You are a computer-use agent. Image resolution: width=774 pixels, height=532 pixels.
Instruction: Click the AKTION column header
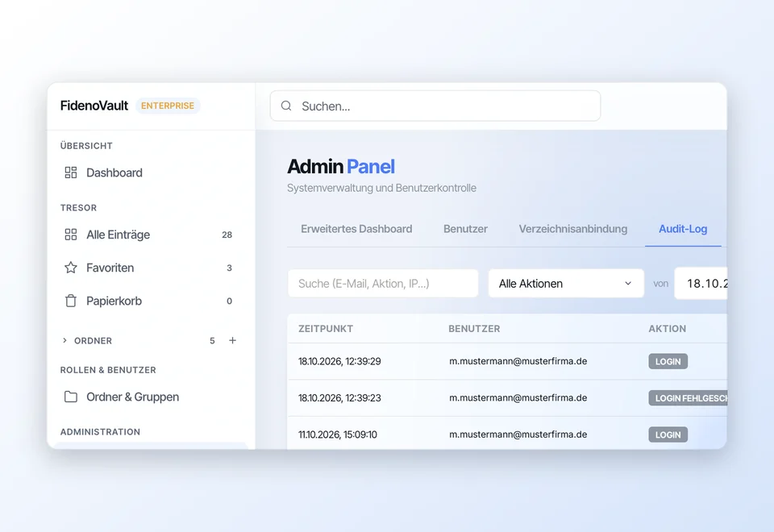[668, 329]
